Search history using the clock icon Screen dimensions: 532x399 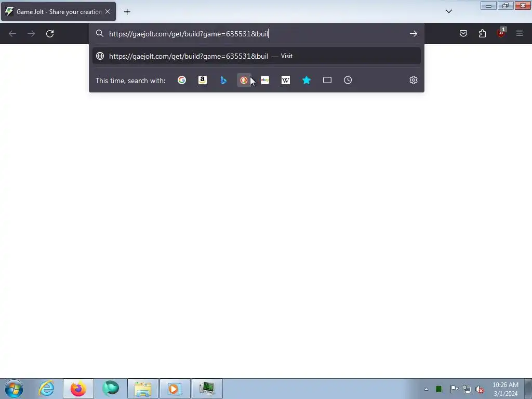[x=348, y=80]
